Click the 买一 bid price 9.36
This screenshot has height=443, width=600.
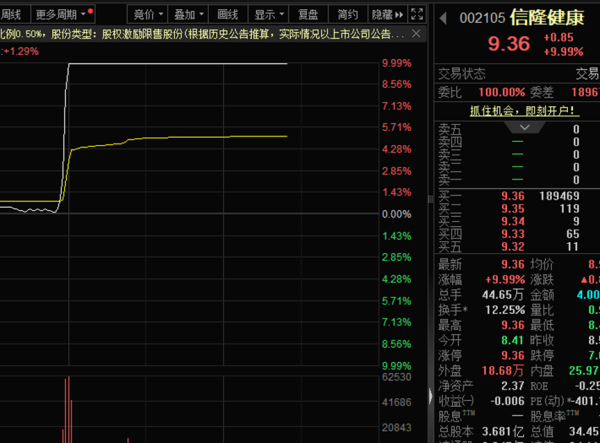coord(513,196)
